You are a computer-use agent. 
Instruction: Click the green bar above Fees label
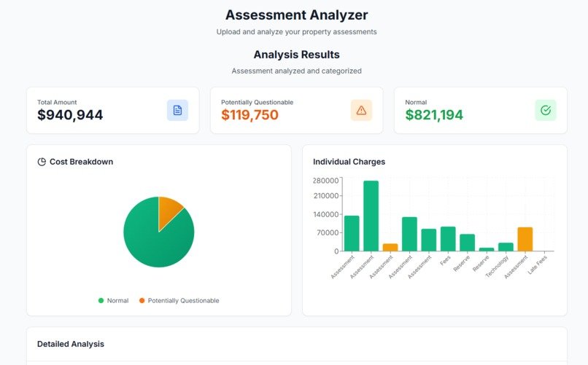(x=448, y=239)
